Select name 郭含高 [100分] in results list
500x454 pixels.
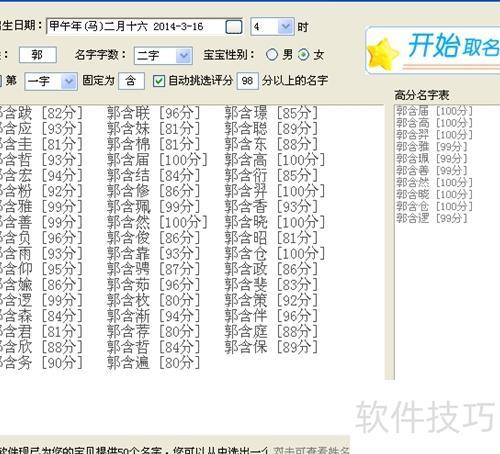pyautogui.click(x=275, y=160)
